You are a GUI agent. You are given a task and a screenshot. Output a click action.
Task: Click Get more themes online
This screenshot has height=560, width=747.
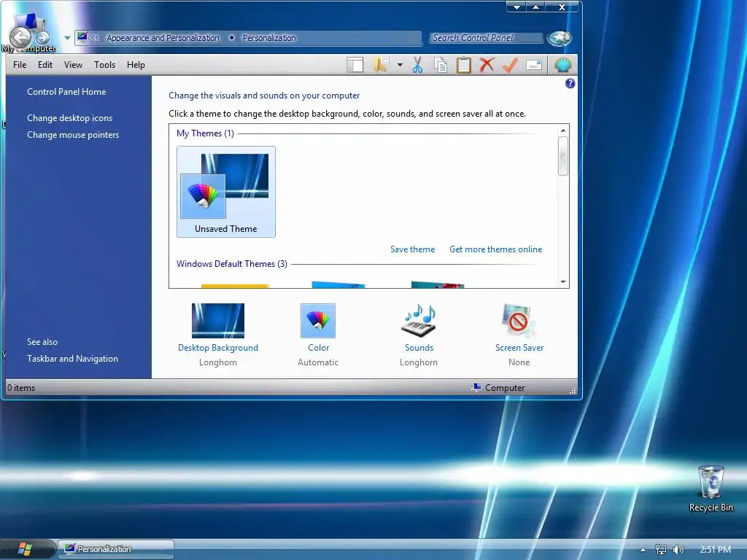click(496, 249)
